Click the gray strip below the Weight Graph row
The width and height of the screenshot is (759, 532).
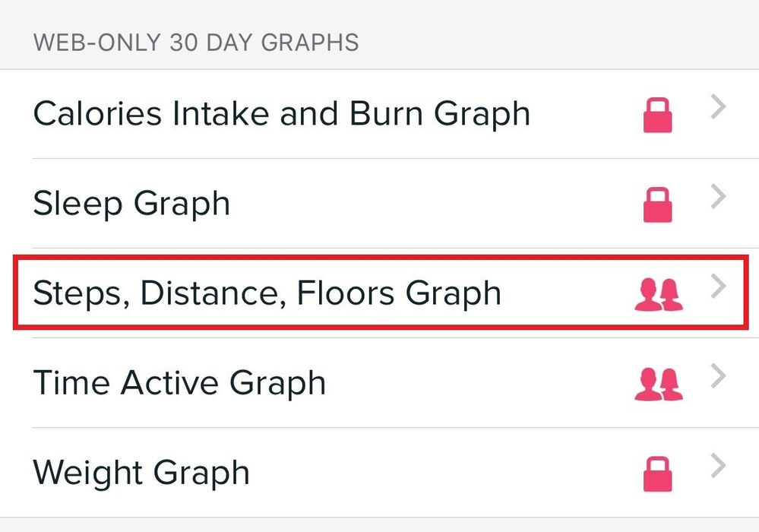pos(380,525)
